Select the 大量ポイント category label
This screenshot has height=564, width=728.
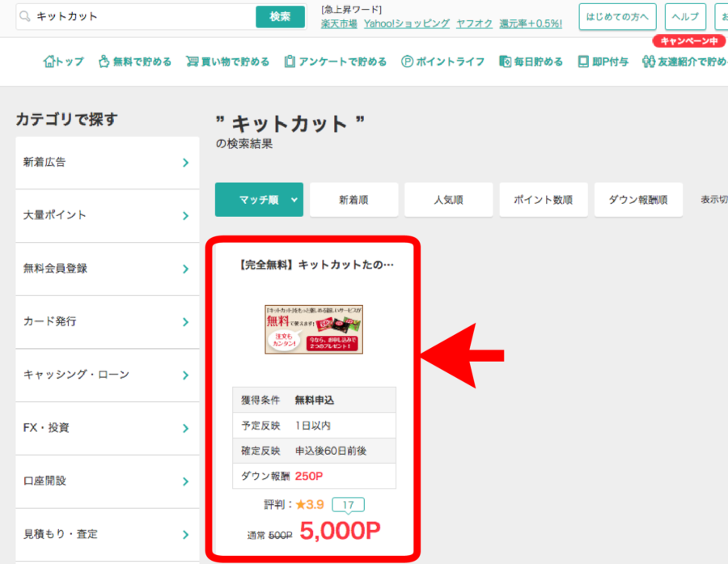[x=55, y=215]
